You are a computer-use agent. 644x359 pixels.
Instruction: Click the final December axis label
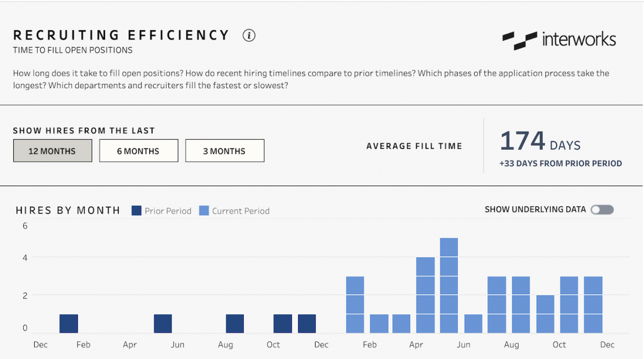pyautogui.click(x=607, y=345)
